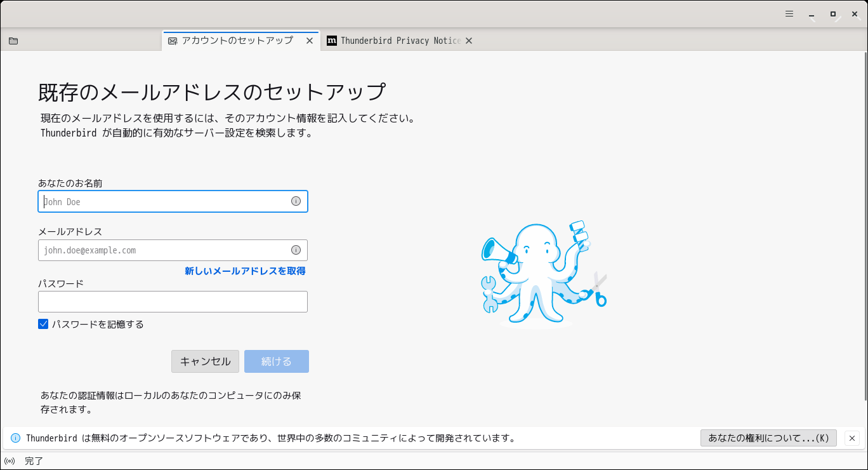Show the info tooltip for your name field
Screen dimensions: 868x470
point(296,201)
